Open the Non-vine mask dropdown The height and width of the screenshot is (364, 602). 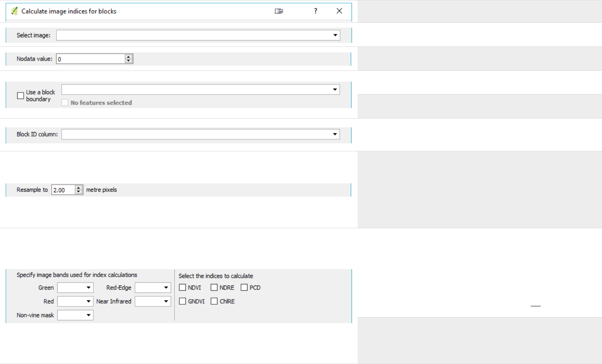75,315
